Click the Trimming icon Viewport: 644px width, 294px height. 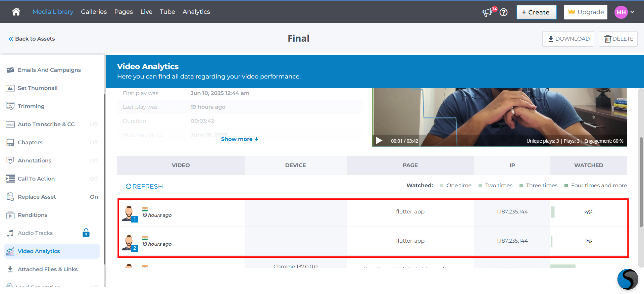(10, 106)
